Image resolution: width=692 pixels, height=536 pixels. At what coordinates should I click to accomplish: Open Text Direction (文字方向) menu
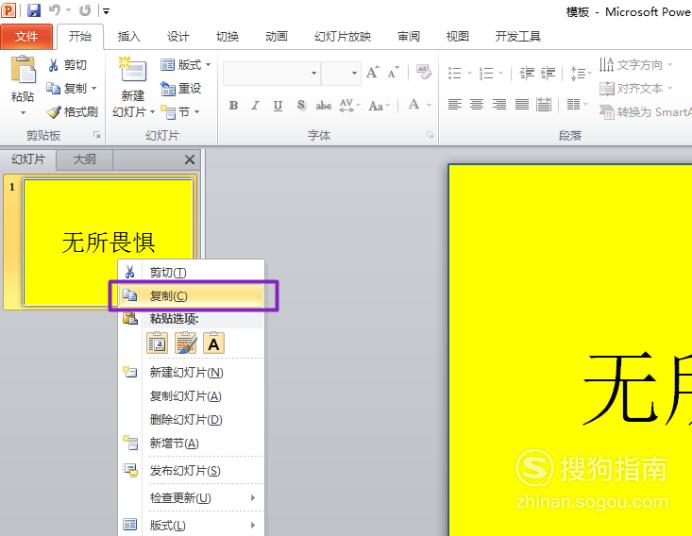pyautogui.click(x=636, y=65)
